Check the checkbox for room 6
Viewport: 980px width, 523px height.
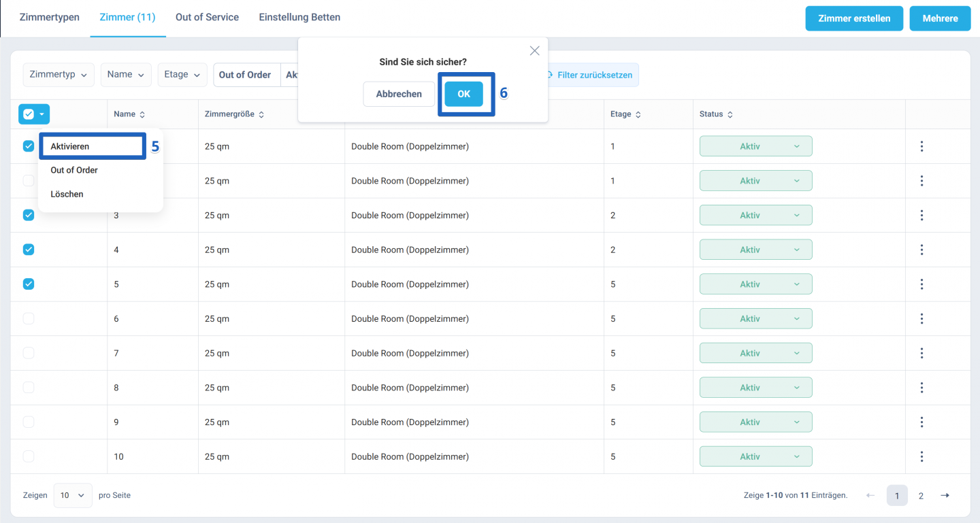[29, 318]
